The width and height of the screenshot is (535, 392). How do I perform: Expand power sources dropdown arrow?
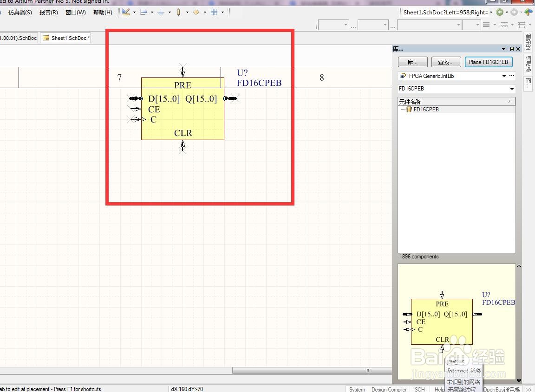click(x=170, y=12)
